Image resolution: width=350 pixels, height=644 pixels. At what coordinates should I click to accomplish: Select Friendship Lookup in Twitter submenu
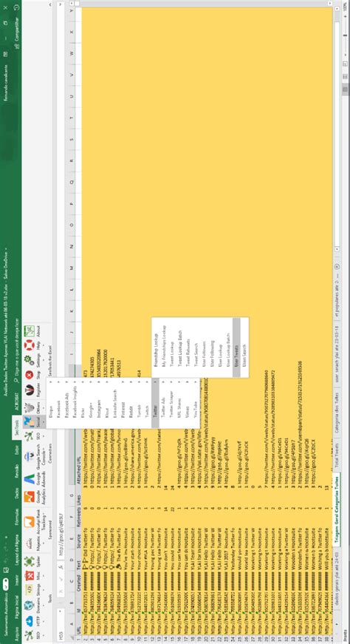pos(157,347)
